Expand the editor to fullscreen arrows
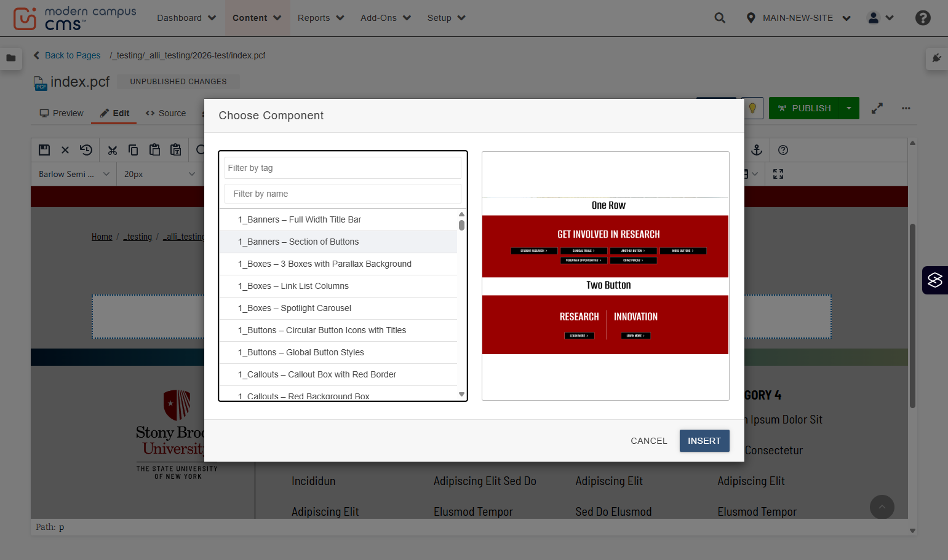 [x=877, y=108]
